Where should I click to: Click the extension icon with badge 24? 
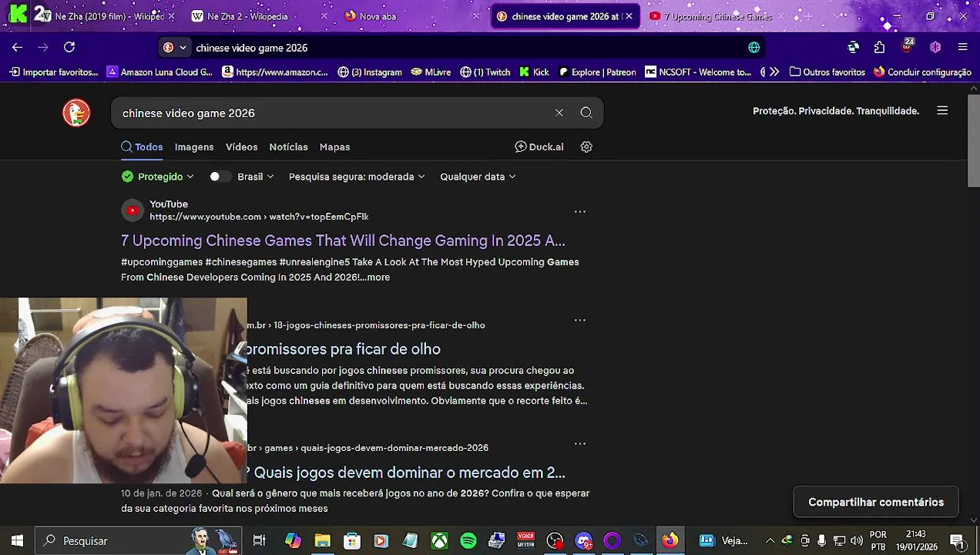pos(907,46)
